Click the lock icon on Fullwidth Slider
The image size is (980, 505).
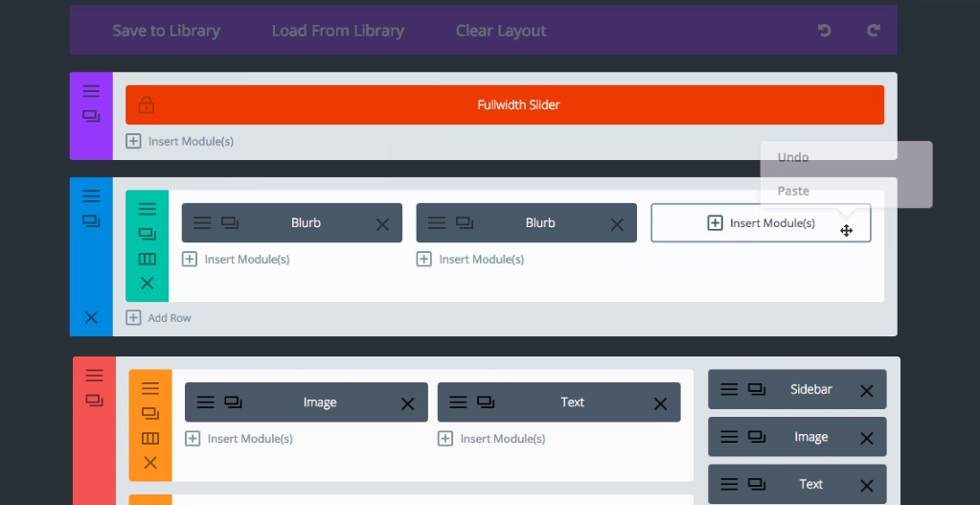(147, 104)
